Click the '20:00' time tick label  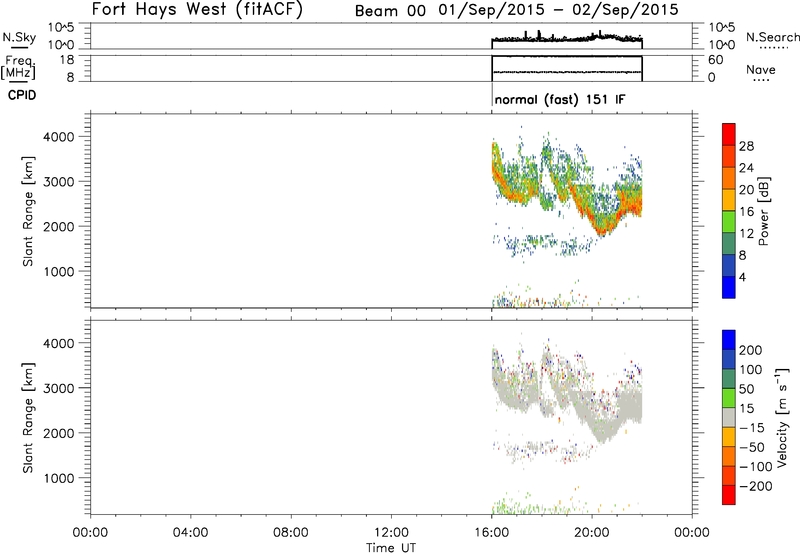pyautogui.click(x=592, y=533)
